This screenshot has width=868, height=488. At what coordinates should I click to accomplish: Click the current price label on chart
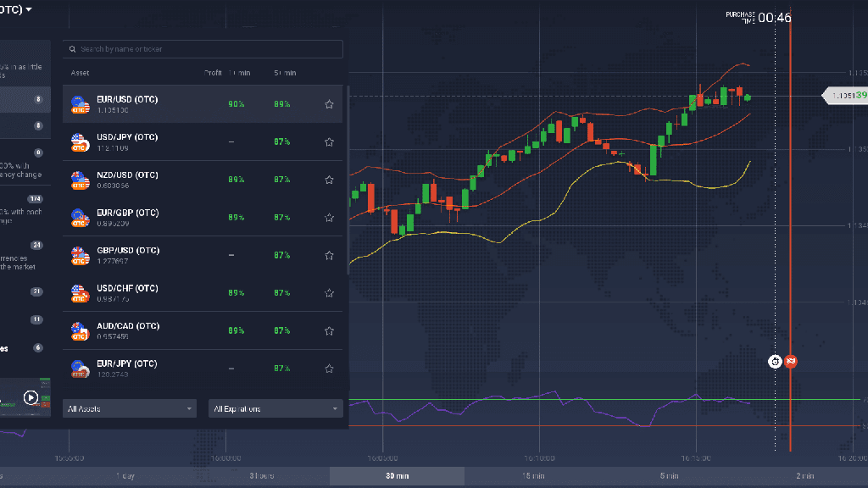click(845, 96)
